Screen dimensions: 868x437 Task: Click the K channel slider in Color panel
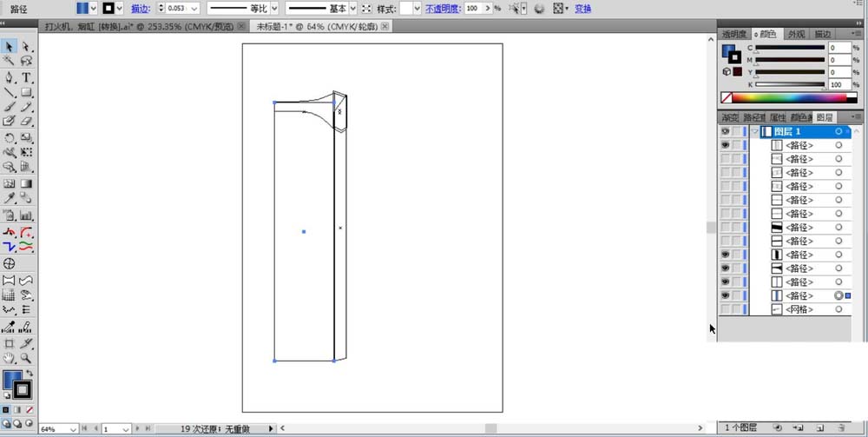(x=790, y=85)
